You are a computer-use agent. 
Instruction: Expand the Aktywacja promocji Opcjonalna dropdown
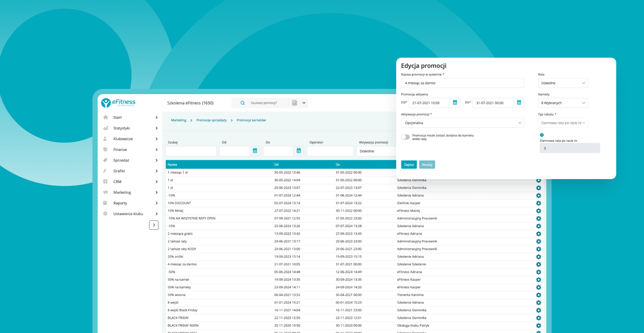coord(462,123)
